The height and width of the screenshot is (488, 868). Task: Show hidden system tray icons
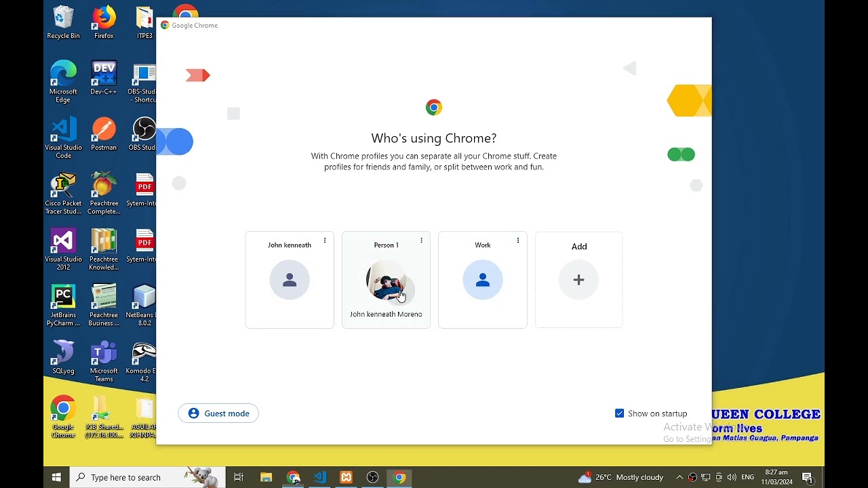tap(679, 477)
